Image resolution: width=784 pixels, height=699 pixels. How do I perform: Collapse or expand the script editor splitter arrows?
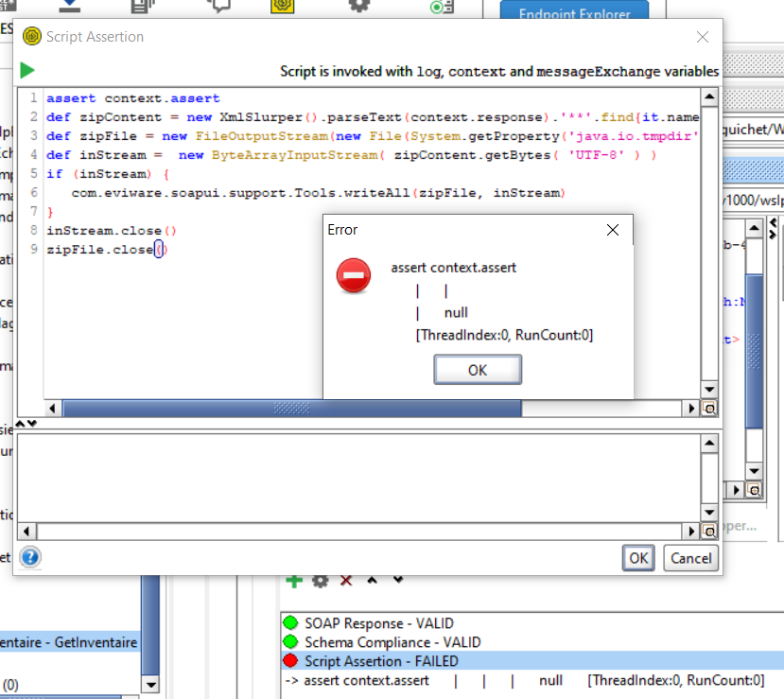pos(27,424)
